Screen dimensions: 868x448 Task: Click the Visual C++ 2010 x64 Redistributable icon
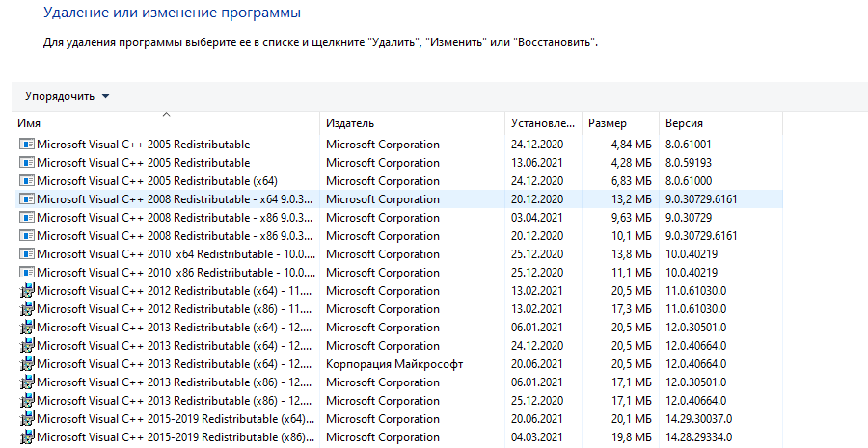(x=26, y=254)
